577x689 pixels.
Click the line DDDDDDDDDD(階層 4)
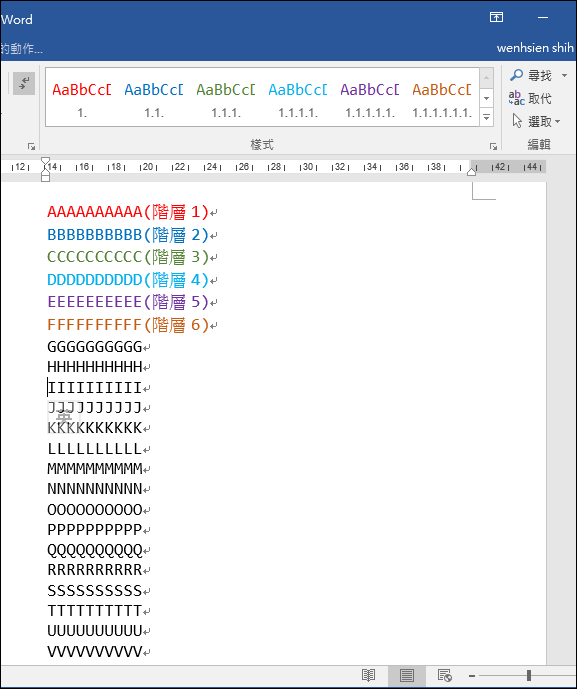click(x=128, y=280)
